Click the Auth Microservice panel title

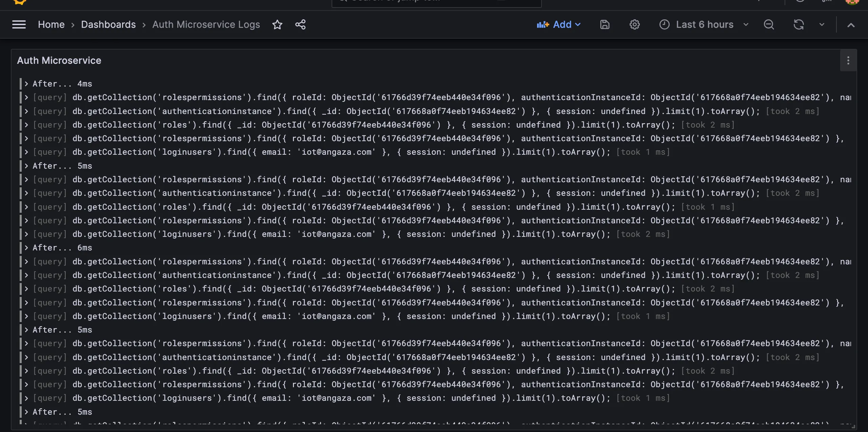point(59,60)
